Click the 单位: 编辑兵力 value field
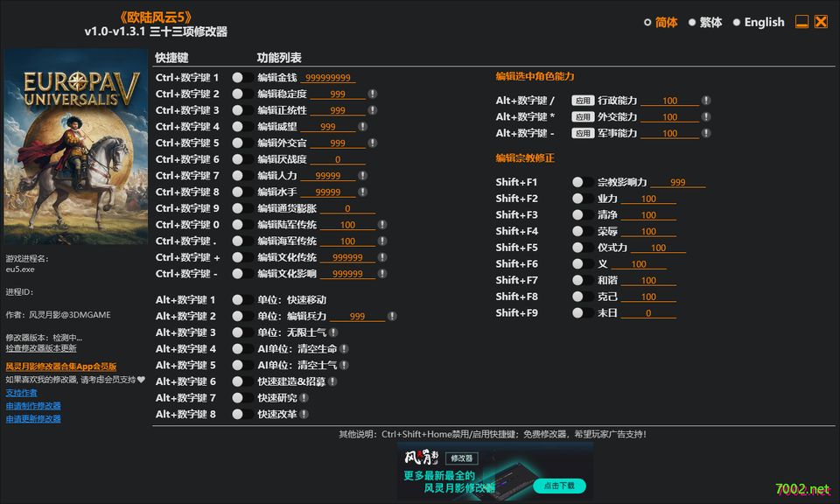This screenshot has width=840, height=504. coord(357,317)
